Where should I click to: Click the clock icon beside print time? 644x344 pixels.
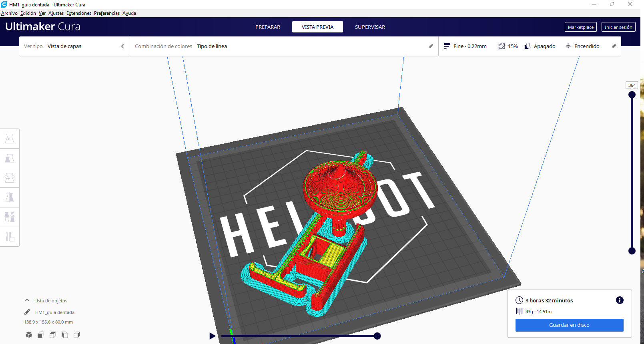(519, 300)
